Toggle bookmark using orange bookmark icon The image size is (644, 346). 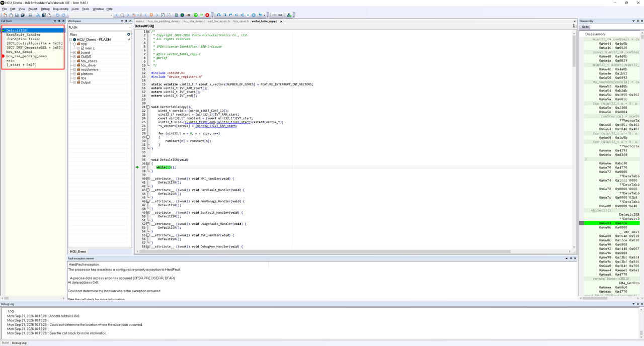click(151, 15)
